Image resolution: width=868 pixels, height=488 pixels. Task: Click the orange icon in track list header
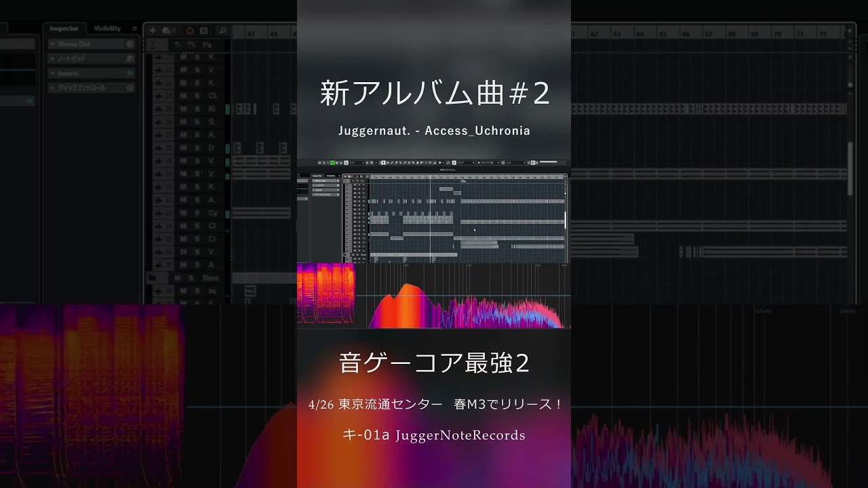pyautogui.click(x=190, y=30)
